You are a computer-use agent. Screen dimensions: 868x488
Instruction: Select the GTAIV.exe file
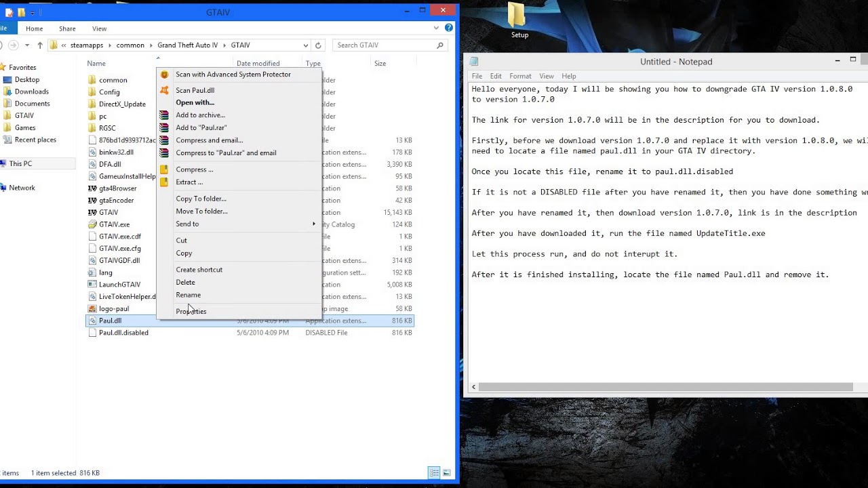coord(114,224)
